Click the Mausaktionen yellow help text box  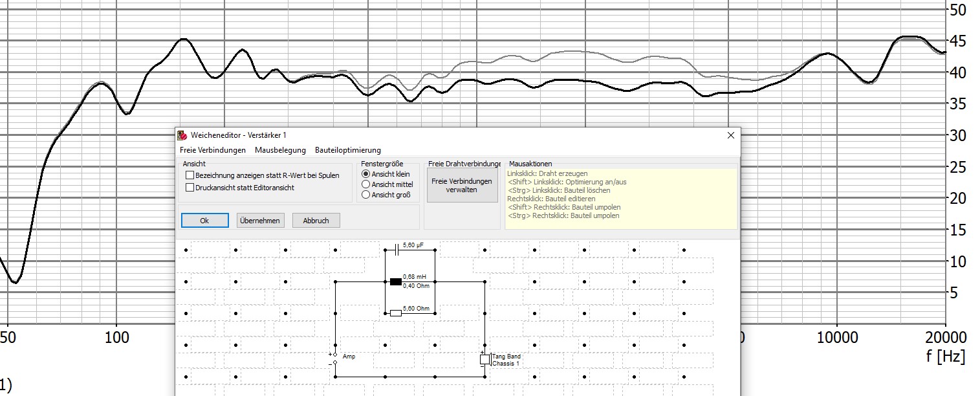coord(621,199)
